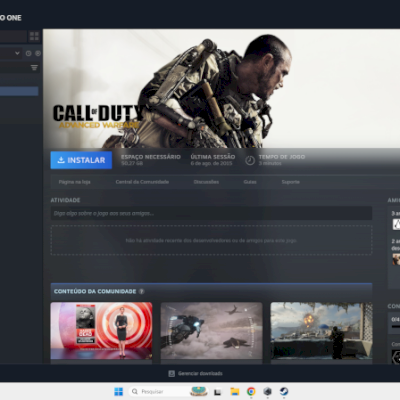Click the downloads icon beside Gerenciar downloads

coord(171,373)
